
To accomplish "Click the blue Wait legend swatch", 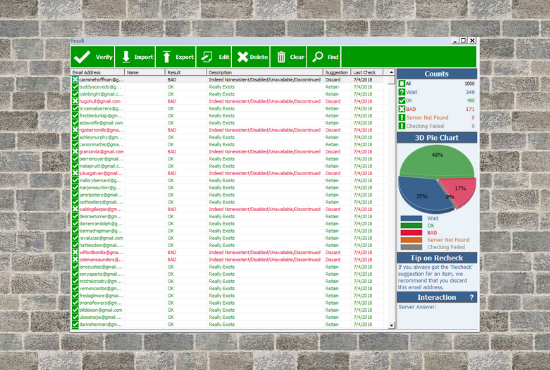I will pyautogui.click(x=411, y=218).
